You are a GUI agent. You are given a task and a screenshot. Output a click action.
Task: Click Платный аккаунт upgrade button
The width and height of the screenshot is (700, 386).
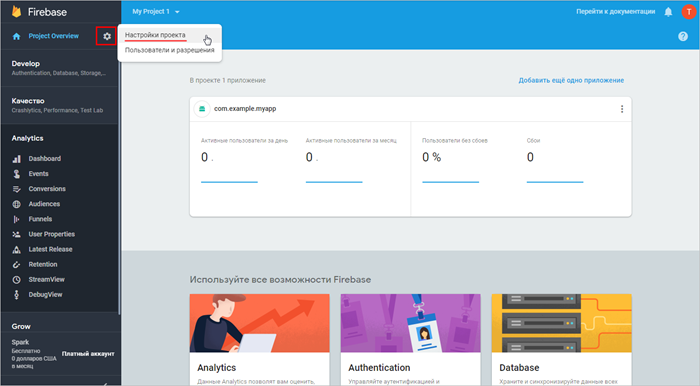click(88, 354)
